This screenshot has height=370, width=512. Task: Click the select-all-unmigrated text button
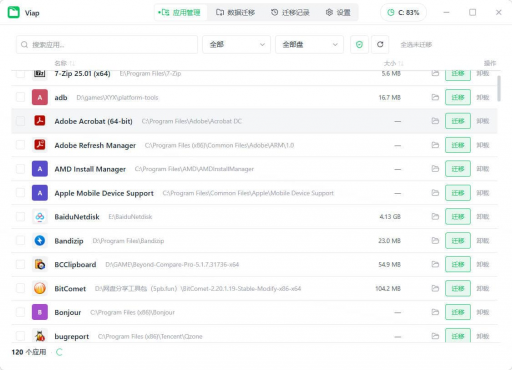tap(416, 45)
